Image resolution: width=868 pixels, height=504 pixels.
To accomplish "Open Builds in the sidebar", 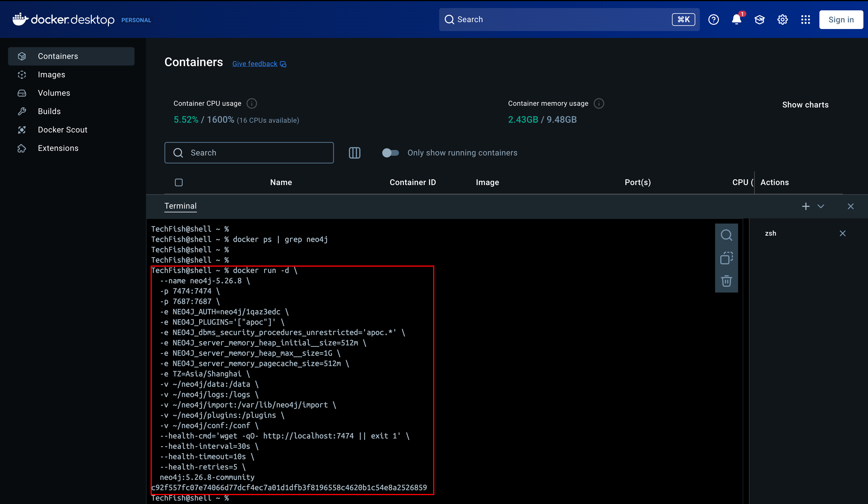I will (71, 111).
